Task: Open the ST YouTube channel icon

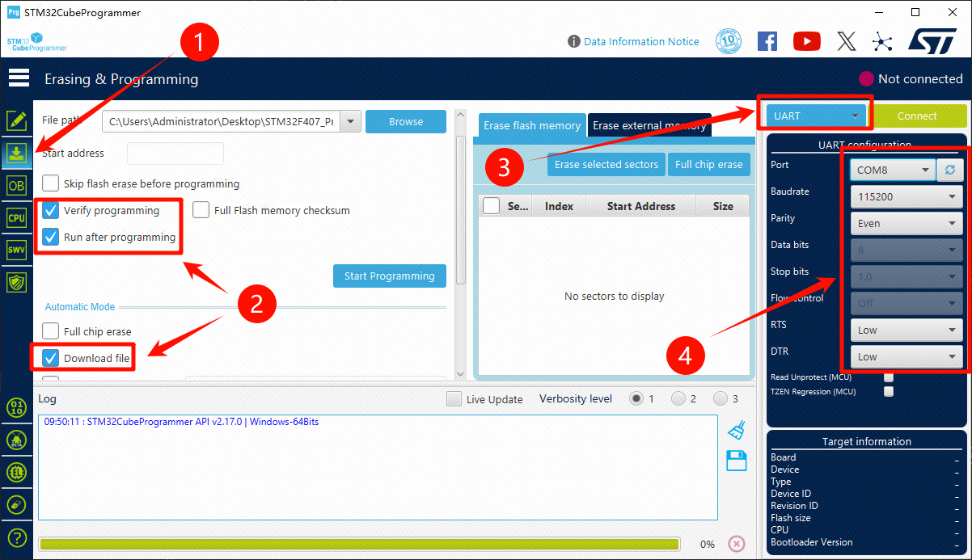Action: click(806, 41)
